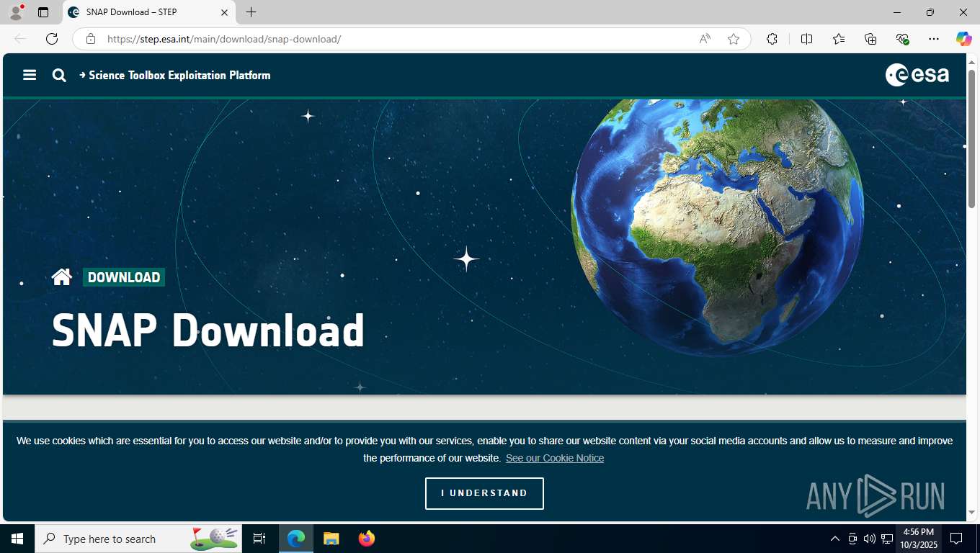Open clock and date 4:56 PM

[x=918, y=539]
